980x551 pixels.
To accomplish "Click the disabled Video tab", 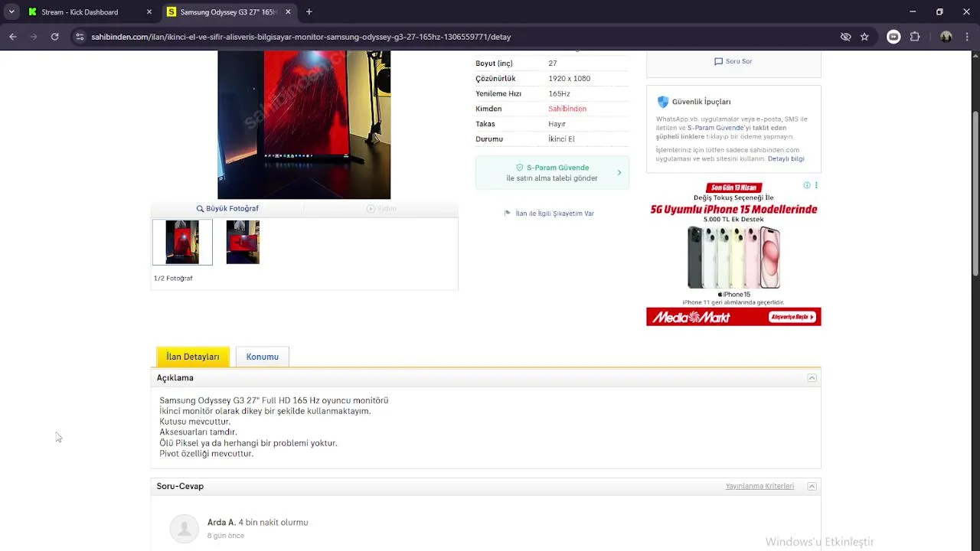I will (381, 208).
